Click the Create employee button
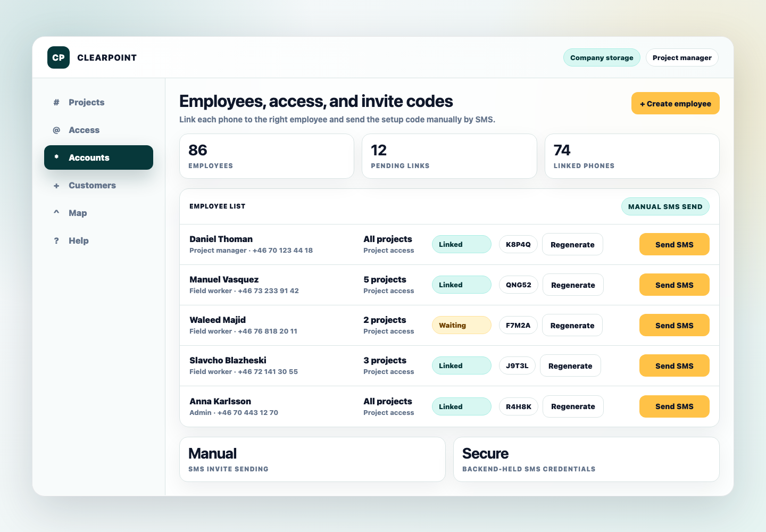Viewport: 766px width, 532px height. (x=676, y=103)
